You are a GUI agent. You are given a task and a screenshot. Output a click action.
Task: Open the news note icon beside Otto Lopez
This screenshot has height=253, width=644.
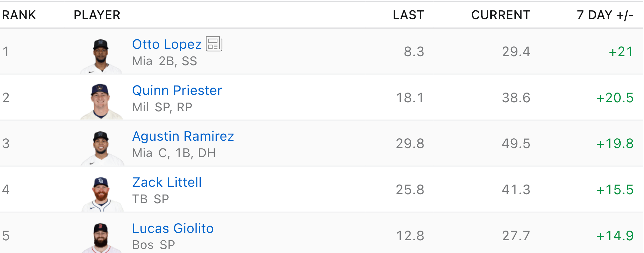pos(214,44)
